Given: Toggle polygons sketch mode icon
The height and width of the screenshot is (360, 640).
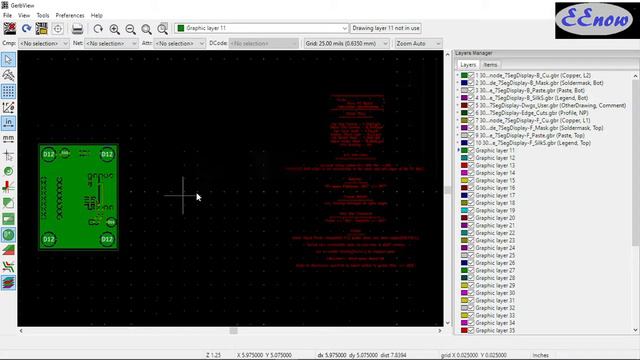Looking at the screenshot, I should [8, 203].
